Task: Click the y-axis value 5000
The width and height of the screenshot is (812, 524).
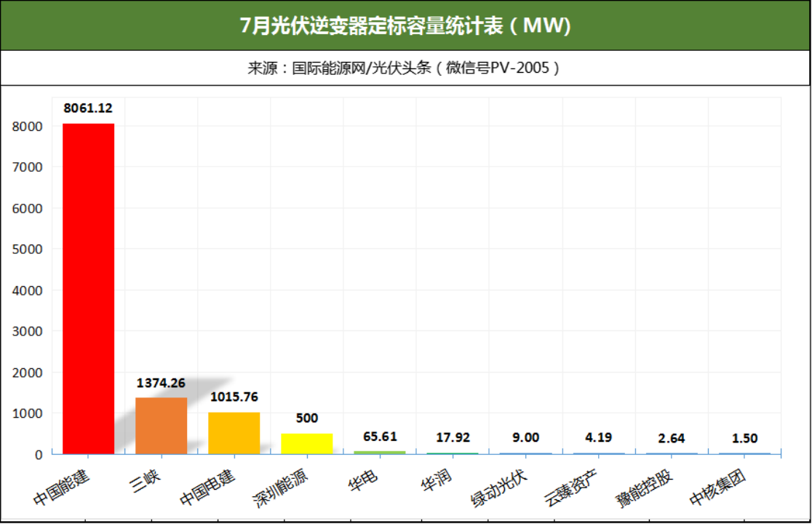Action: [28, 249]
